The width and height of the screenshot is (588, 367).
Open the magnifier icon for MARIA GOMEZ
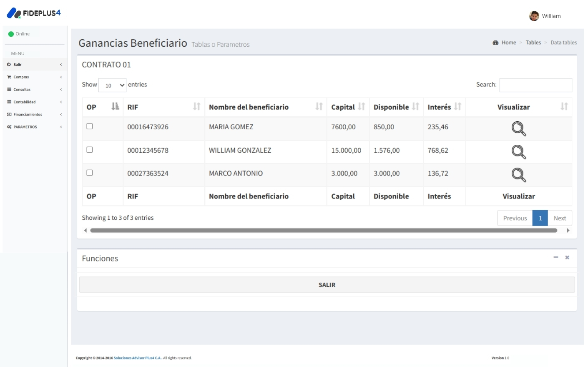coord(518,128)
